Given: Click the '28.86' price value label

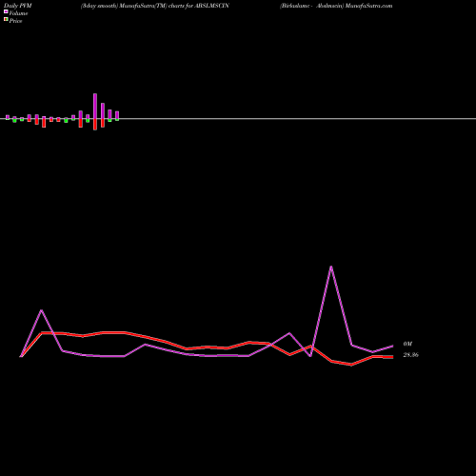Looking at the screenshot, I should (410, 355).
